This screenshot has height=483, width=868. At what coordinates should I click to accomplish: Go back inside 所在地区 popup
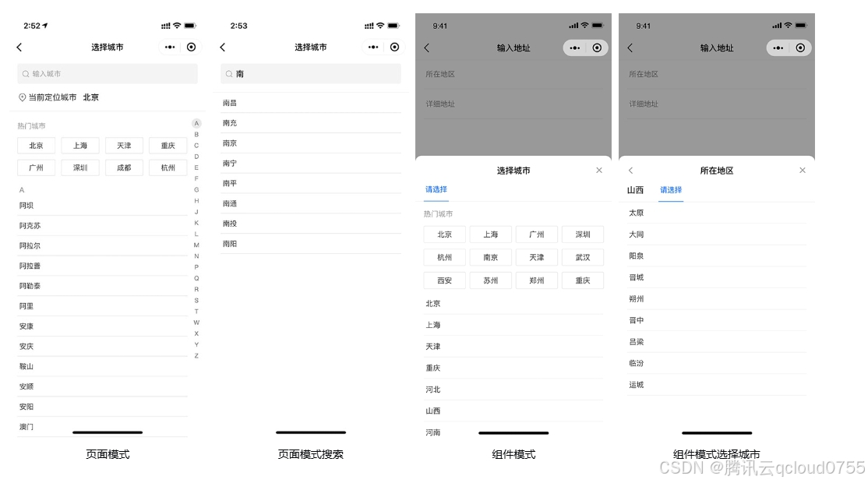[630, 171]
